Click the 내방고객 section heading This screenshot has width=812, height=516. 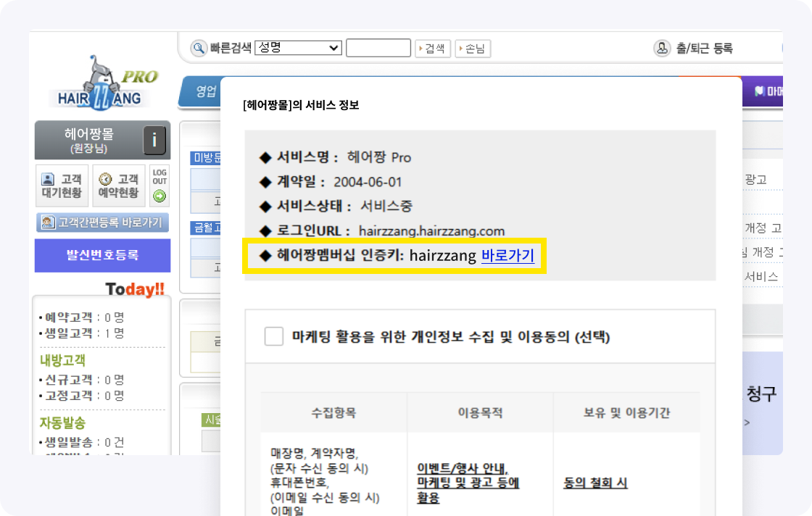[62, 360]
